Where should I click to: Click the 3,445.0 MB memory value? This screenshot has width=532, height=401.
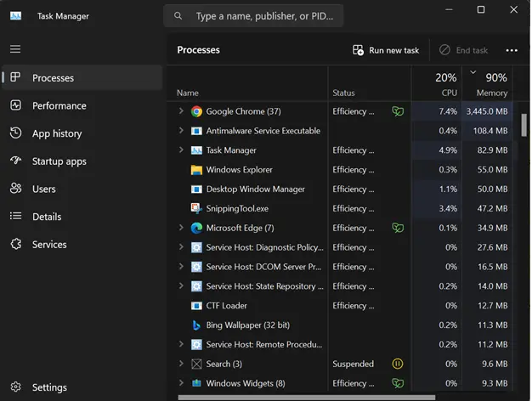click(487, 111)
